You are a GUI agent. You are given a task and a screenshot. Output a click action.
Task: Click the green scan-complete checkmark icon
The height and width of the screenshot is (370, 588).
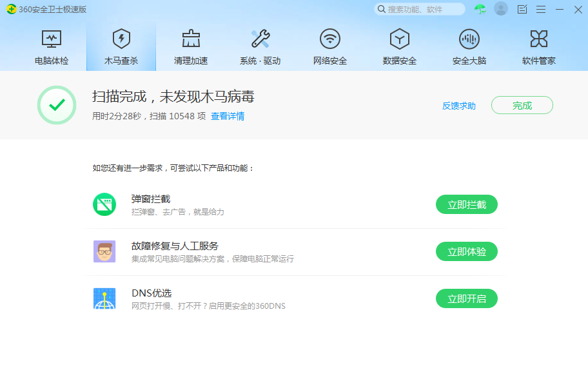pyautogui.click(x=57, y=105)
